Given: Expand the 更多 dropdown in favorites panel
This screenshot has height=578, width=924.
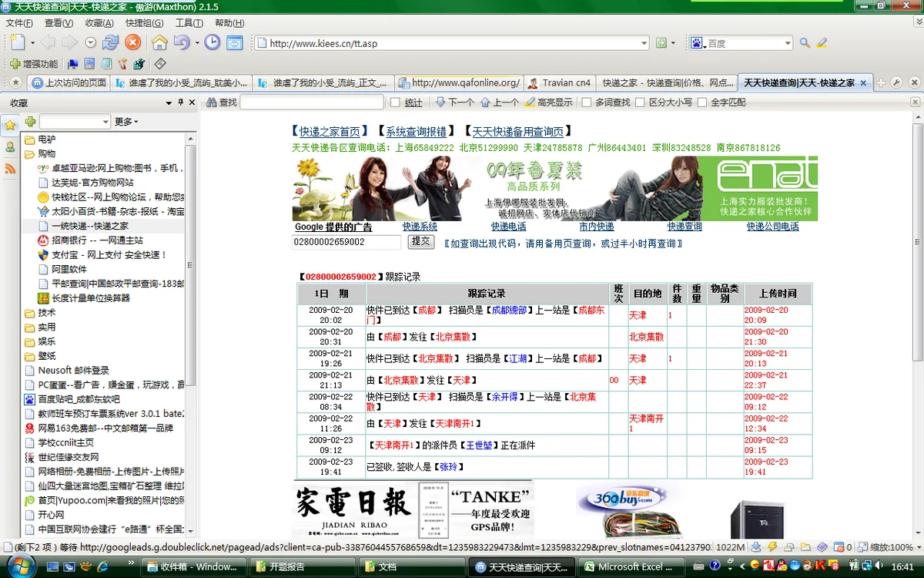Looking at the screenshot, I should (126, 122).
